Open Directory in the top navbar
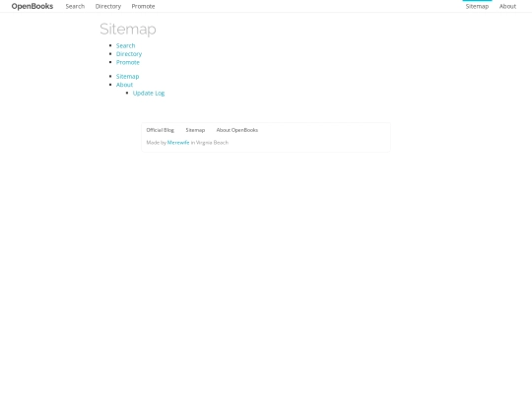This screenshot has width=532, height=399. [x=108, y=6]
